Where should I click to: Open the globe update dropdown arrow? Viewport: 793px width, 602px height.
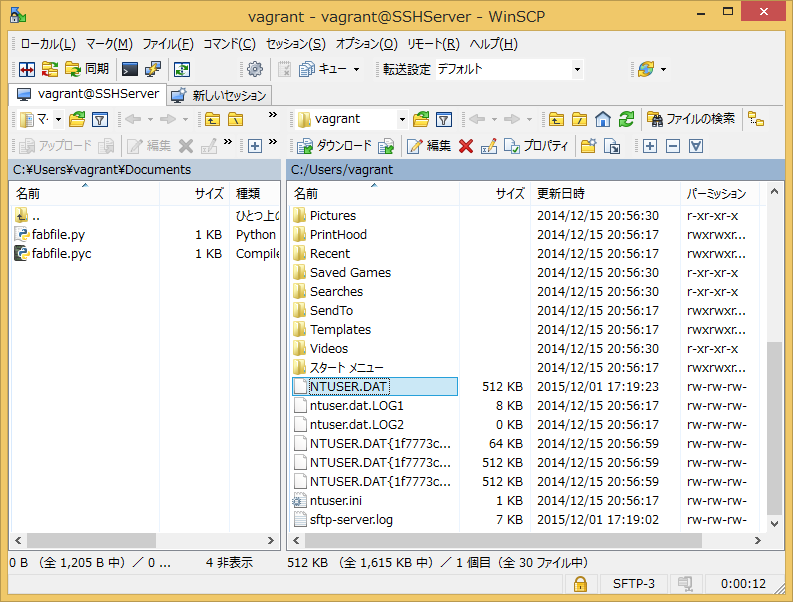coord(664,69)
